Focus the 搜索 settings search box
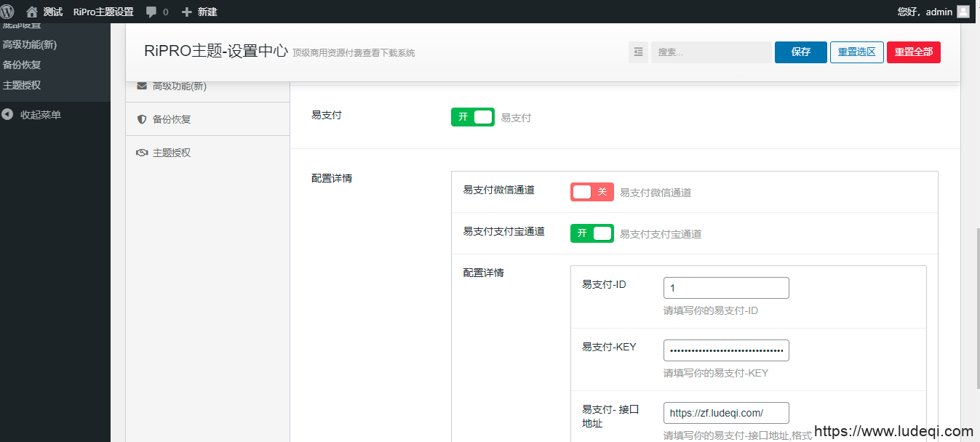This screenshot has width=980, height=442. pos(711,52)
